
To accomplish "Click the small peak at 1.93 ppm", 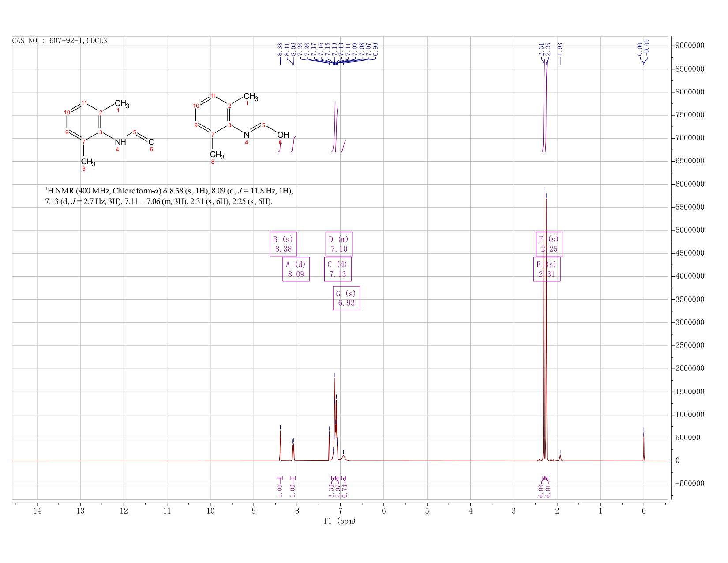I will pyautogui.click(x=560, y=457).
